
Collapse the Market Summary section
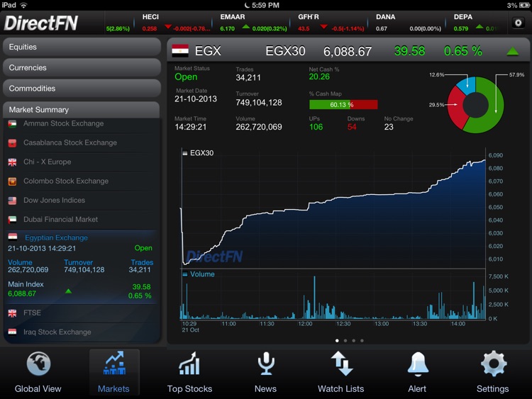coord(82,110)
